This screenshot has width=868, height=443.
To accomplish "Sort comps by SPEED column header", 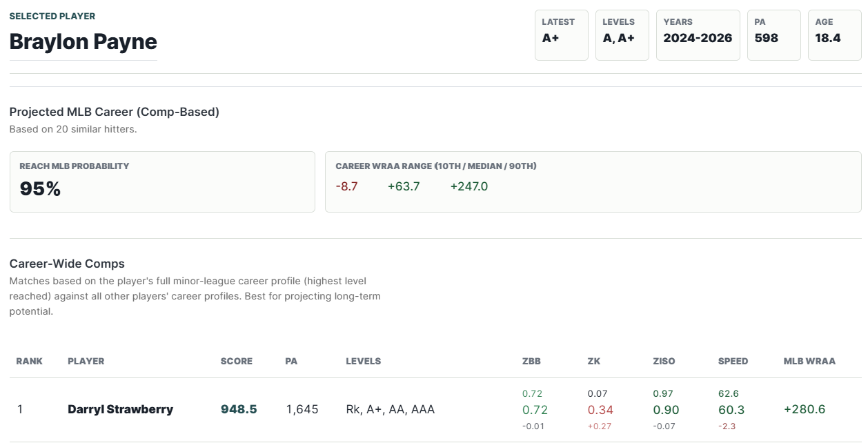I will click(733, 361).
